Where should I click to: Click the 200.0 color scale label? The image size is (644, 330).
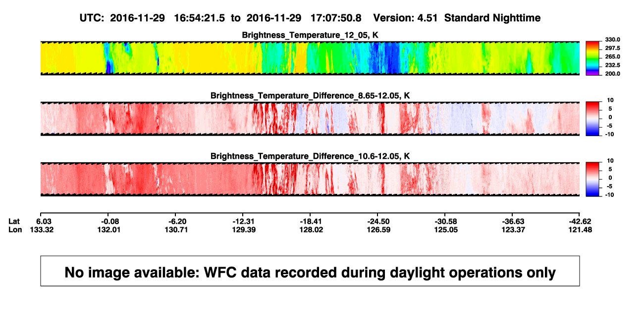click(x=612, y=74)
